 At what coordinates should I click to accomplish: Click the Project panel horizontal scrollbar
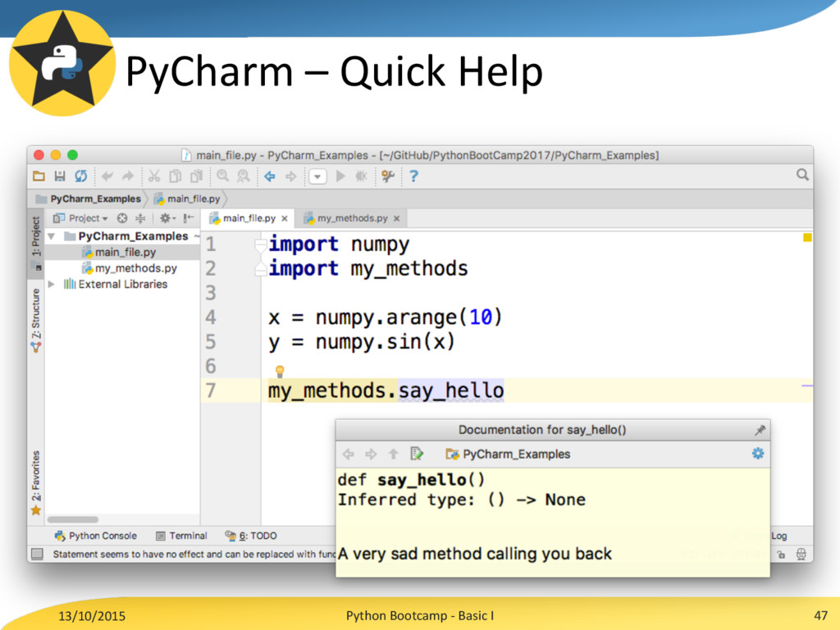tap(73, 519)
